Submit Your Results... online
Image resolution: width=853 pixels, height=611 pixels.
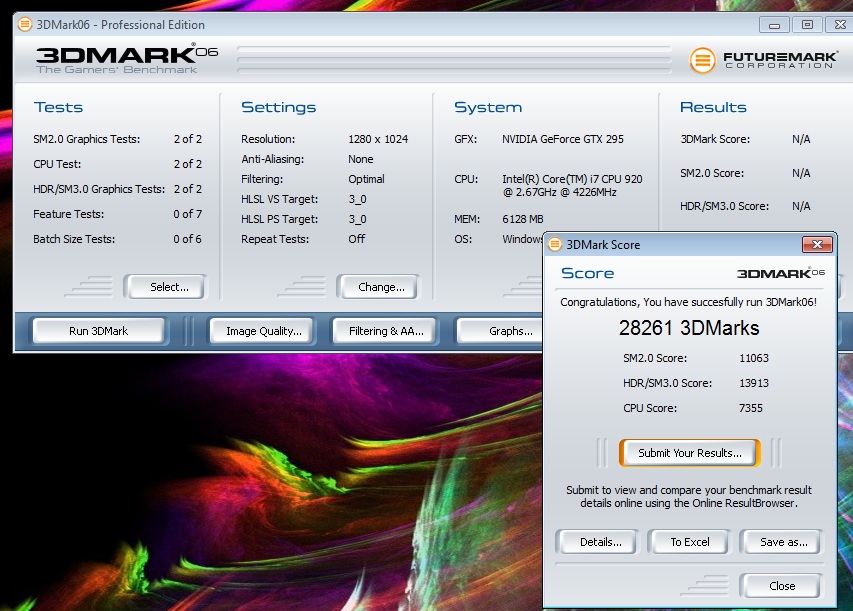[689, 453]
